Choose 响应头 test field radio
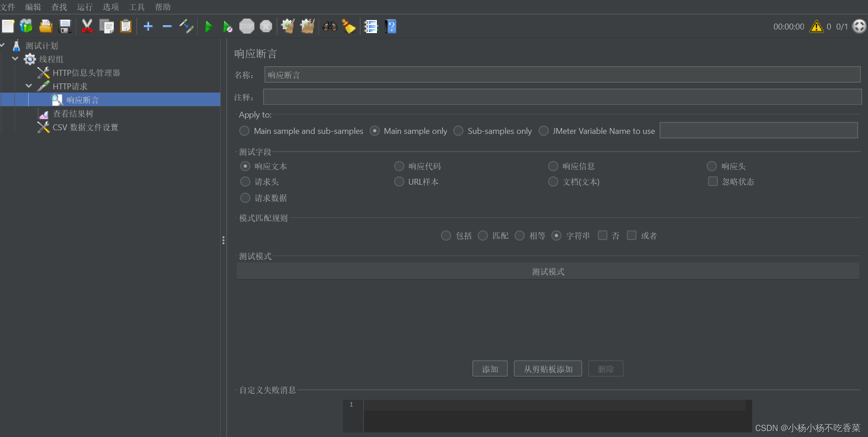 712,166
